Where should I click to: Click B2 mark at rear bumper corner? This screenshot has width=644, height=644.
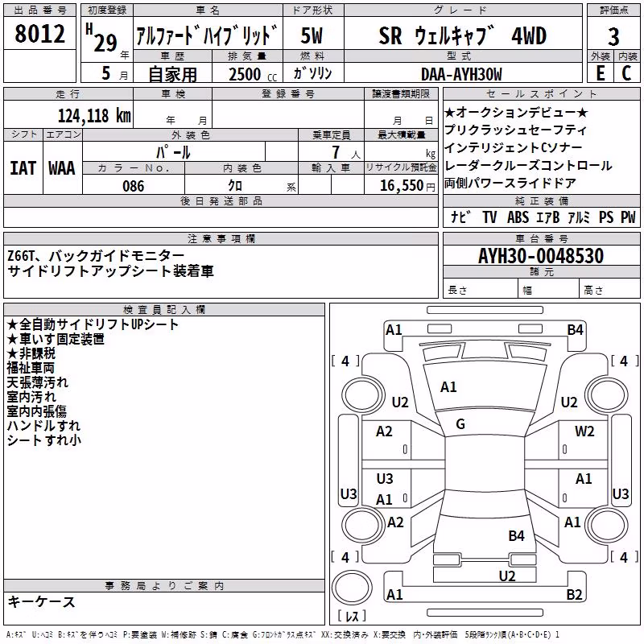tap(574, 594)
